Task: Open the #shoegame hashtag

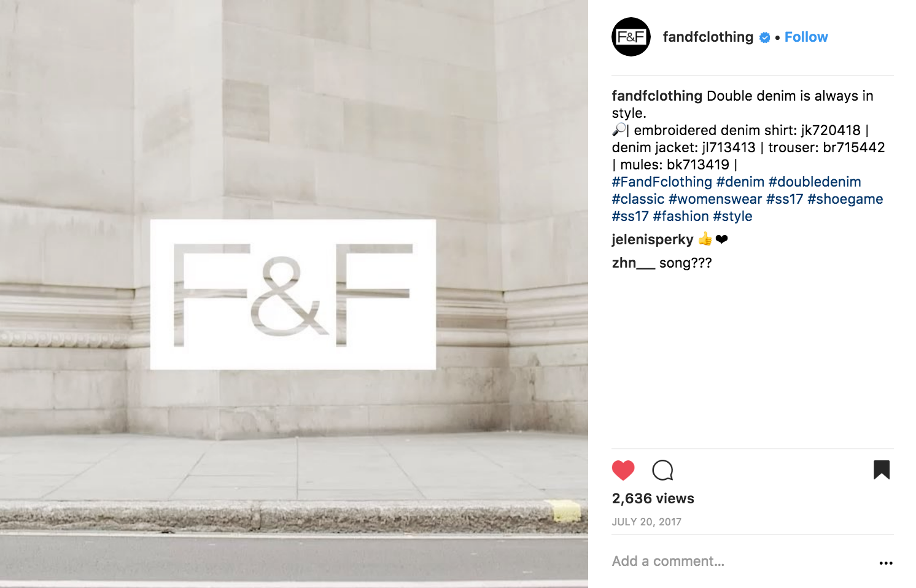Action: (x=845, y=199)
